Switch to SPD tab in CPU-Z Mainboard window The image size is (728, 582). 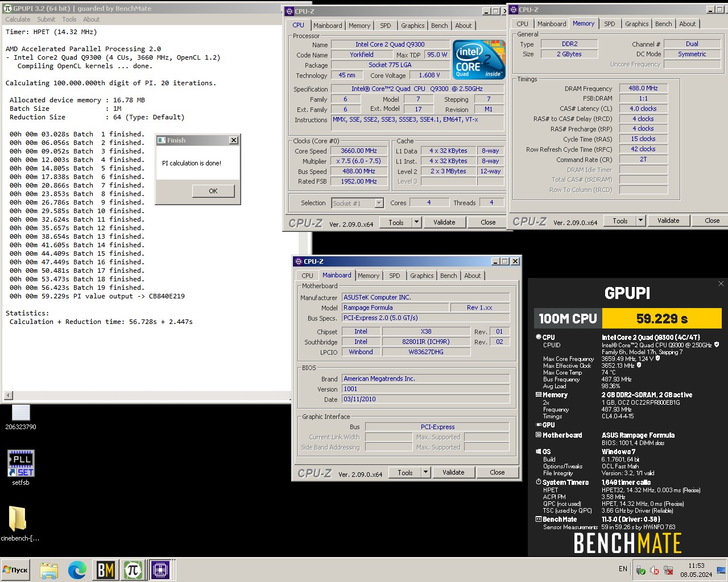pyautogui.click(x=395, y=276)
